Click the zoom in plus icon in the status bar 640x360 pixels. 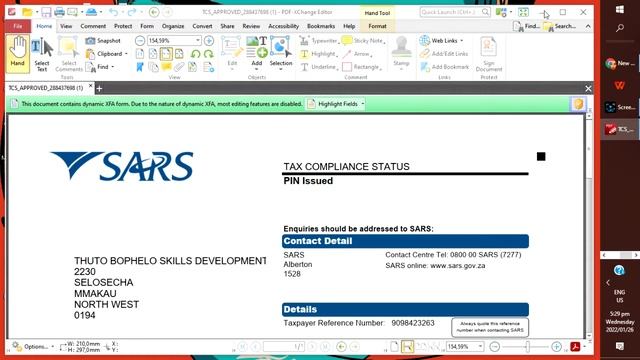pos(556,347)
